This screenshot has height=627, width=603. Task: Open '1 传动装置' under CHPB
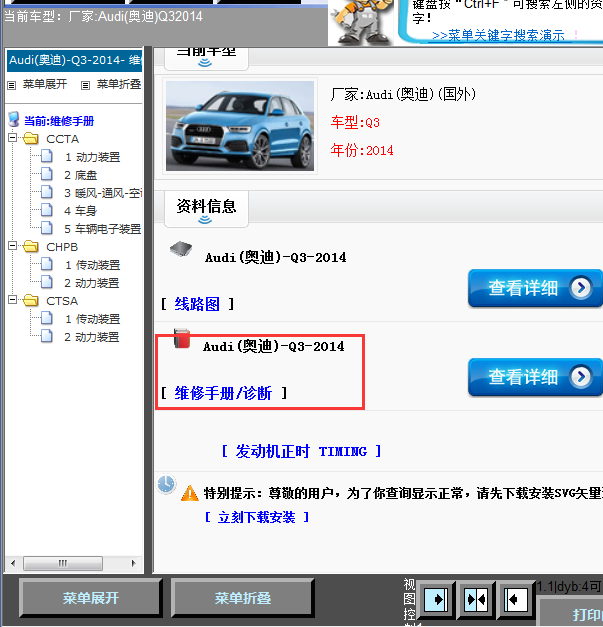click(92, 265)
